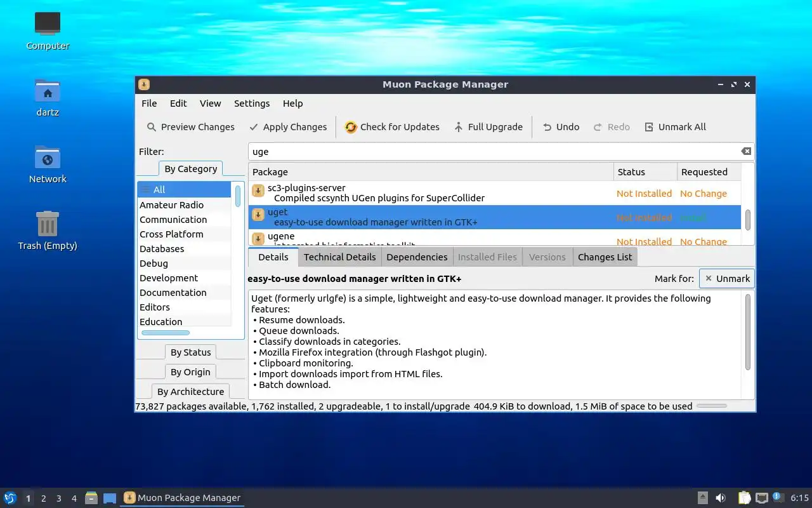
Task: Click the Apply Changes checkmark button
Action: (x=288, y=127)
